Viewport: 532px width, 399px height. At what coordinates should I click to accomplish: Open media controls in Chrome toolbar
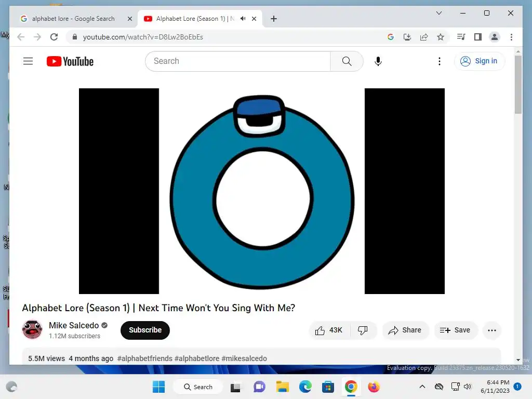point(461,37)
